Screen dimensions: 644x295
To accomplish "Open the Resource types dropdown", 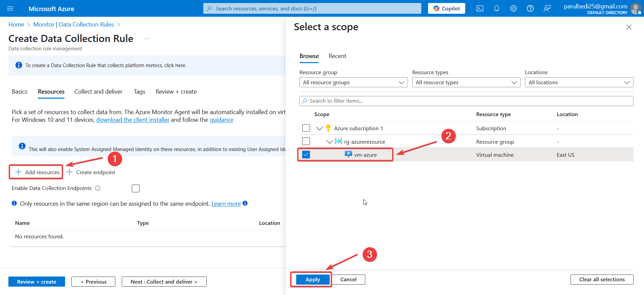I will point(466,82).
